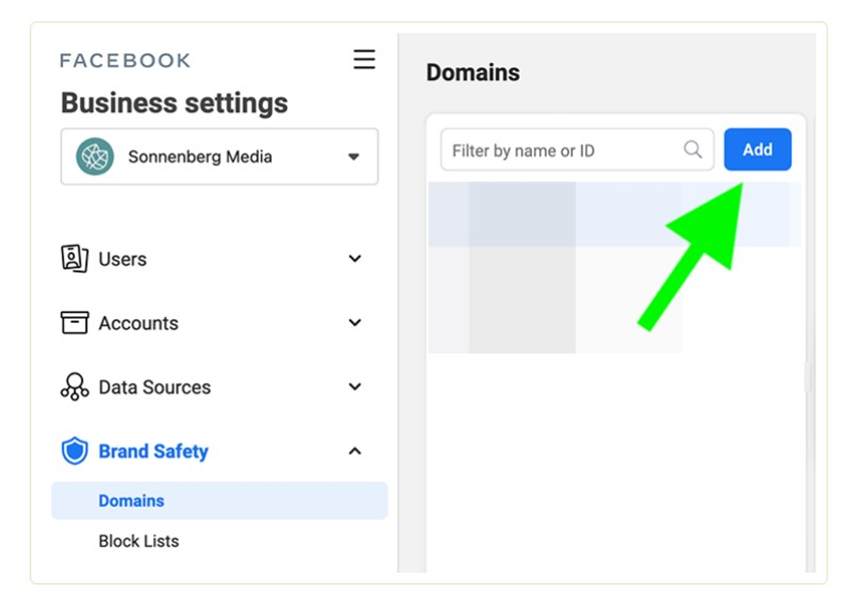The image size is (868, 597).
Task: Click the FACEBOOK logo
Action: [x=125, y=61]
